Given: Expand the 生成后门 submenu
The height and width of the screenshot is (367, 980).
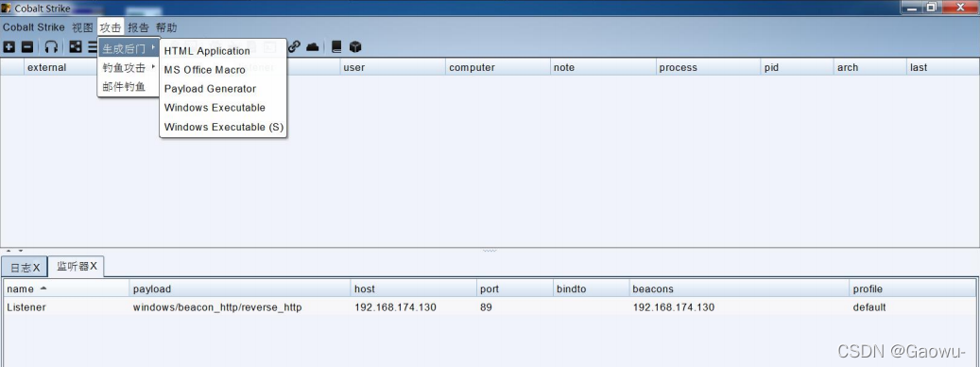Looking at the screenshot, I should pyautogui.click(x=129, y=48).
